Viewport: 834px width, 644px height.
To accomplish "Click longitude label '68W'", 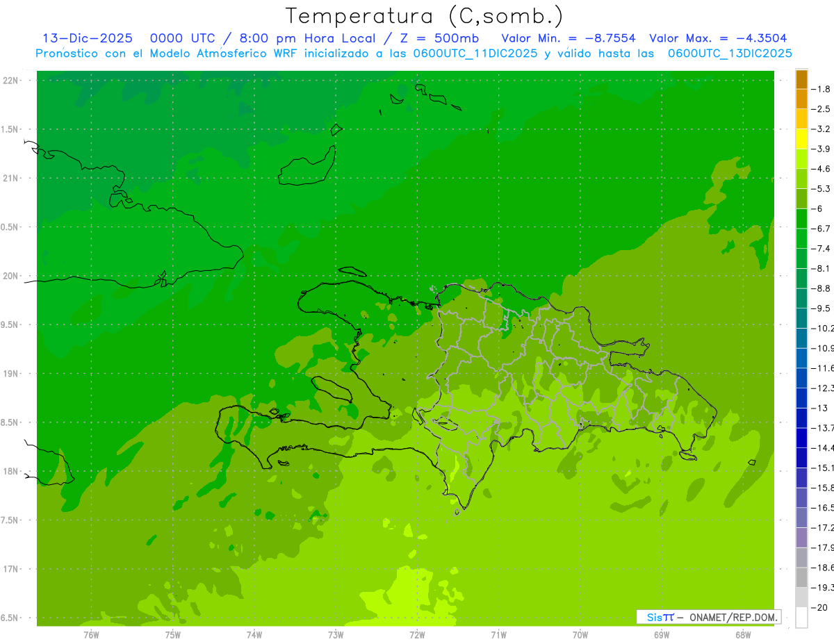I will click(743, 634).
